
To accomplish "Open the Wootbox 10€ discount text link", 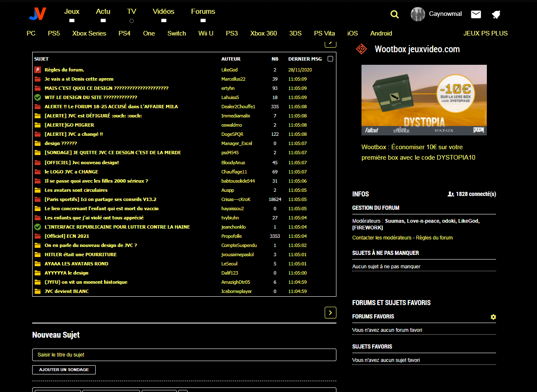I will tap(418, 153).
